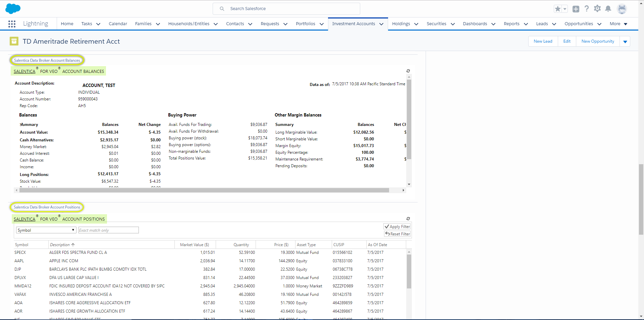Viewport: 644px width, 320px height.
Task: Click the Salentica Data Broker Account Positions label
Action: (47, 207)
